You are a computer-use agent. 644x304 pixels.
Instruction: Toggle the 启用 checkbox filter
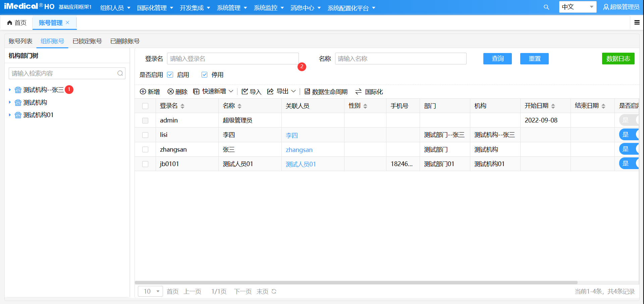pyautogui.click(x=170, y=74)
